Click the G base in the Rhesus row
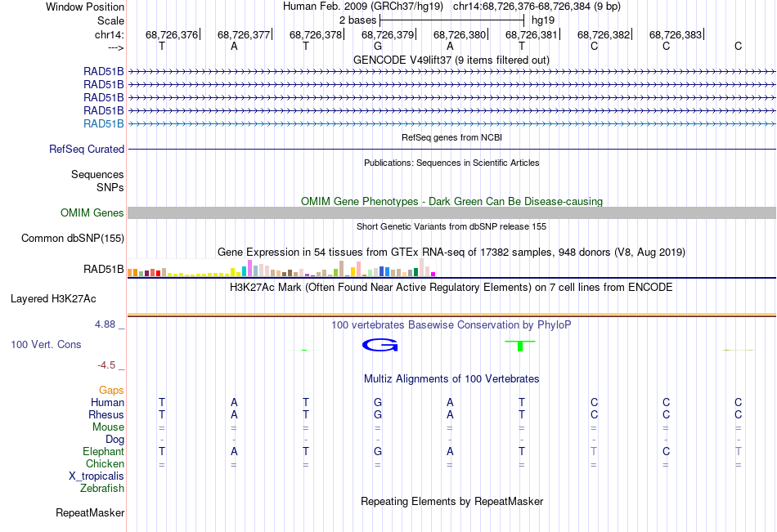 378,414
